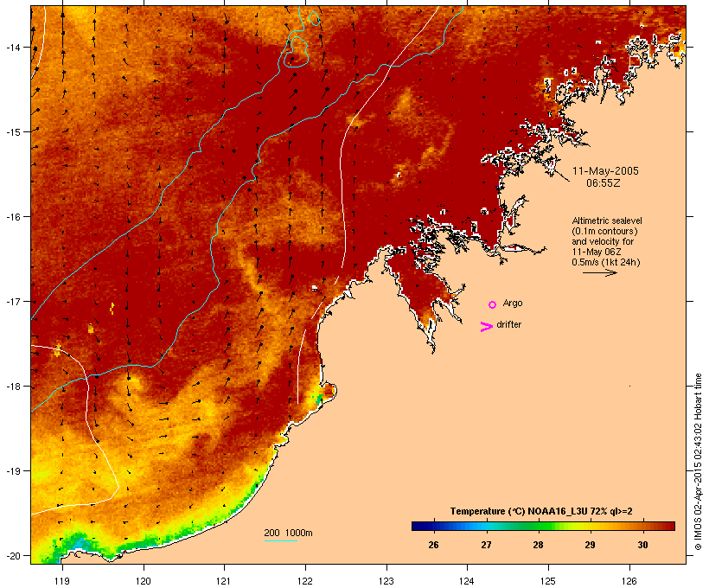Click the vertical IMOS Hobart time credit
709x588 pixels.
(698, 462)
